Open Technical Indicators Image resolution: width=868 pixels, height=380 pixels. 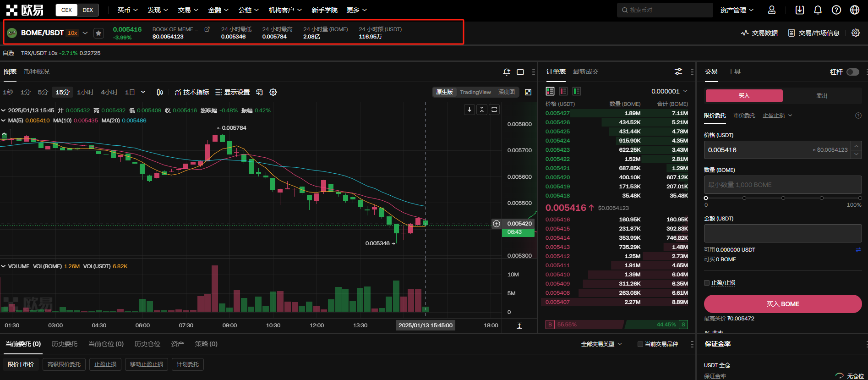192,92
